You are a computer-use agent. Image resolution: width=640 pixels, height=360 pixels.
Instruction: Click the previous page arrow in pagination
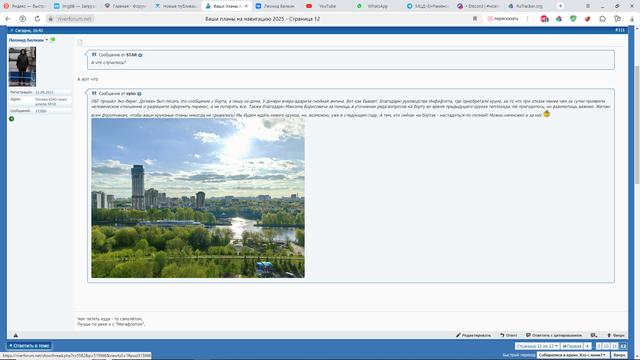pos(587,346)
